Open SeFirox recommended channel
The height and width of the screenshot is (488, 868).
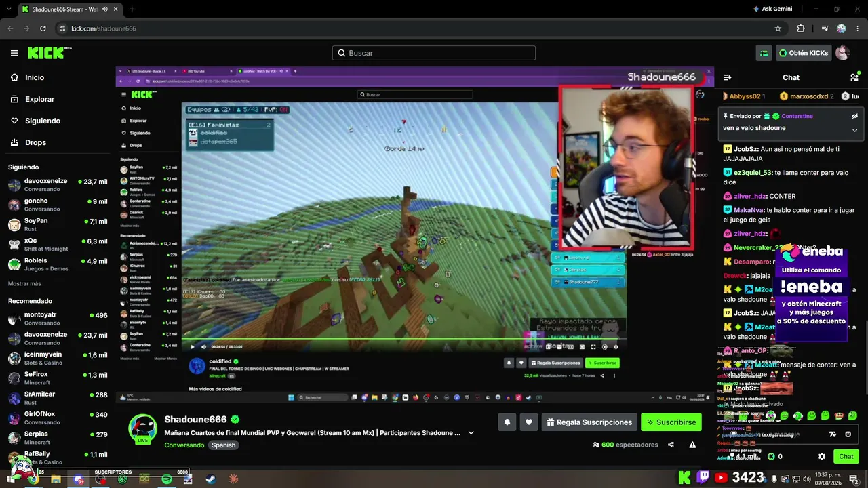57,378
